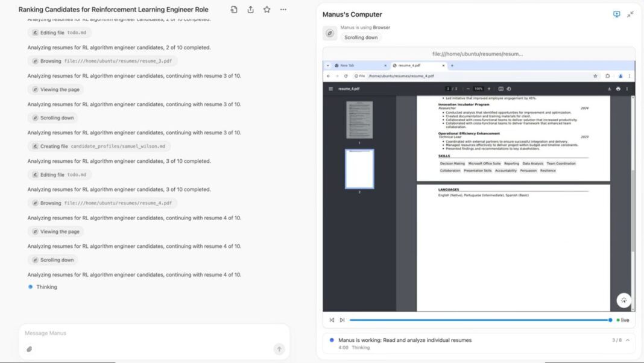The image size is (644, 363).
Task: Expand the 3/8 task progress chevron
Action: tap(628, 340)
